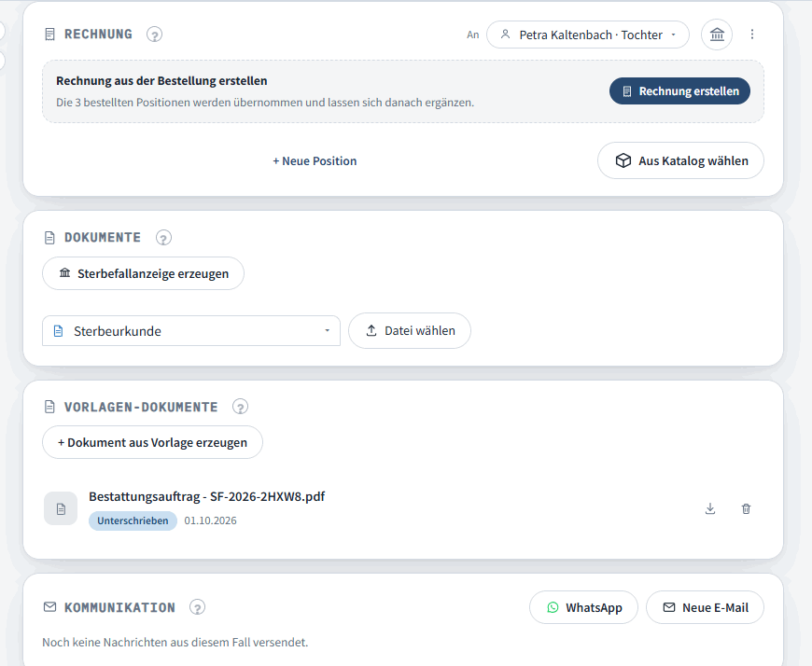
Task: Click the DOKUMENTE section title
Action: click(x=103, y=238)
